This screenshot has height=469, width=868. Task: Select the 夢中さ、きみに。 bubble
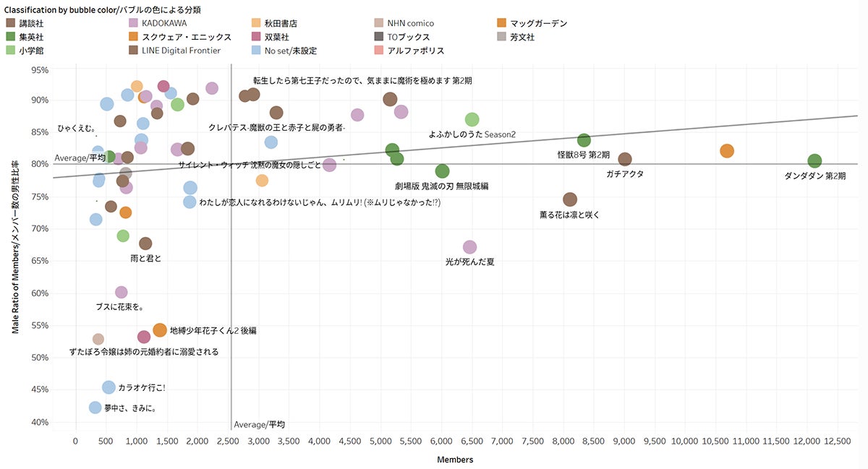pyautogui.click(x=95, y=408)
